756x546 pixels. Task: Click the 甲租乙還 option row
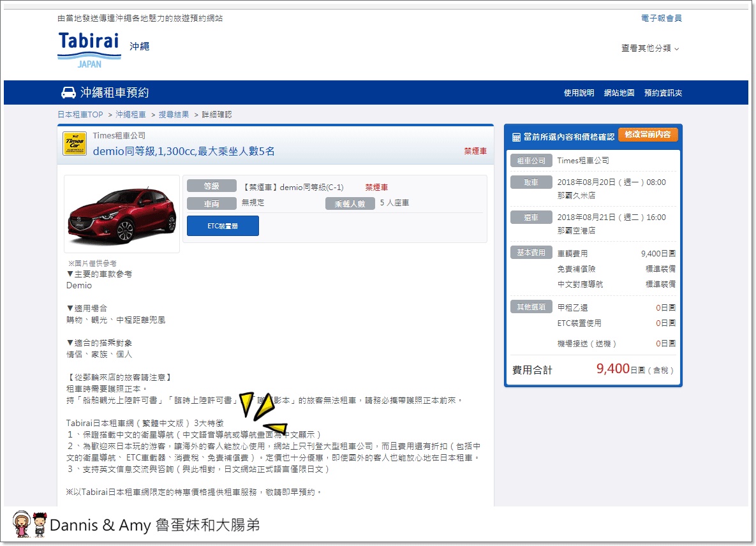pos(616,307)
